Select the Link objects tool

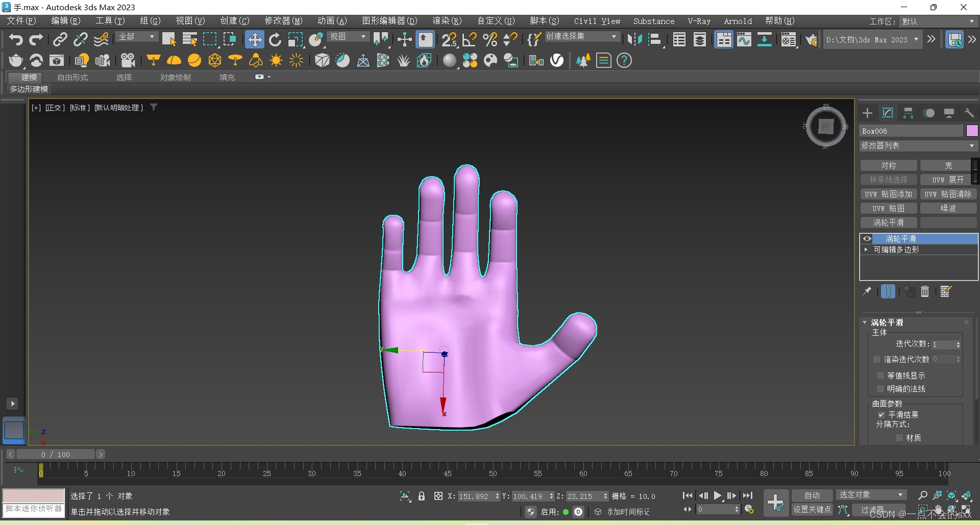tap(60, 40)
